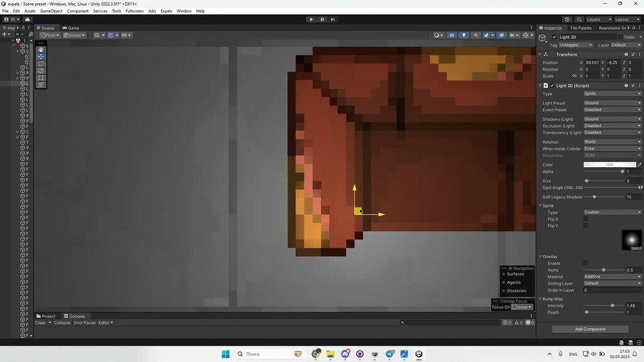Toggle scene visibility eye icon
The width and height of the screenshot is (644, 362).
(502, 35)
